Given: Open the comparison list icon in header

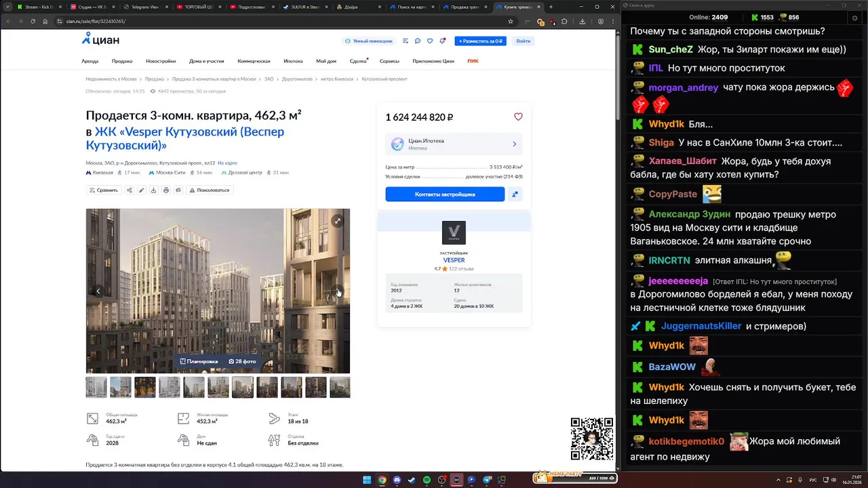Looking at the screenshot, I should pos(406,41).
